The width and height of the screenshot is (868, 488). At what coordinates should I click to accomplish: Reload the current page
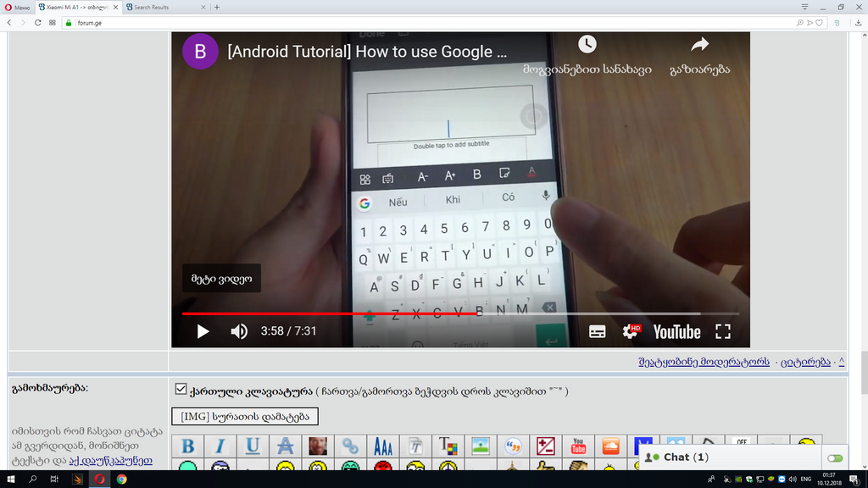37,23
